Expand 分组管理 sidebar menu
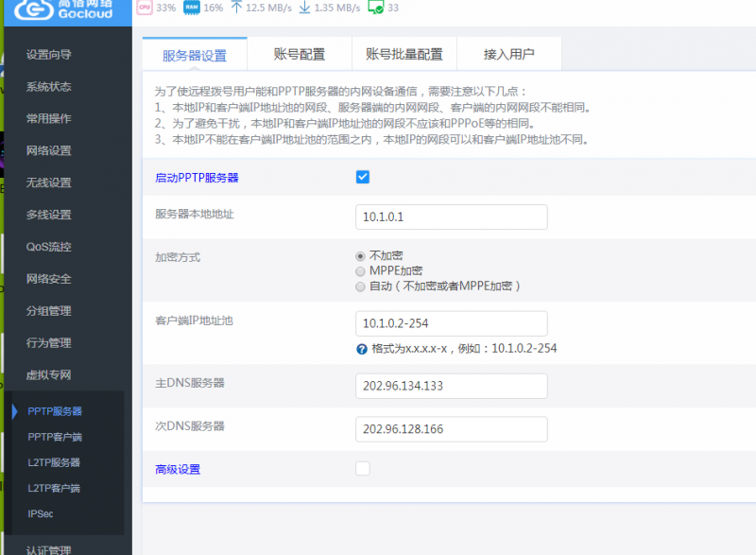 [x=49, y=311]
